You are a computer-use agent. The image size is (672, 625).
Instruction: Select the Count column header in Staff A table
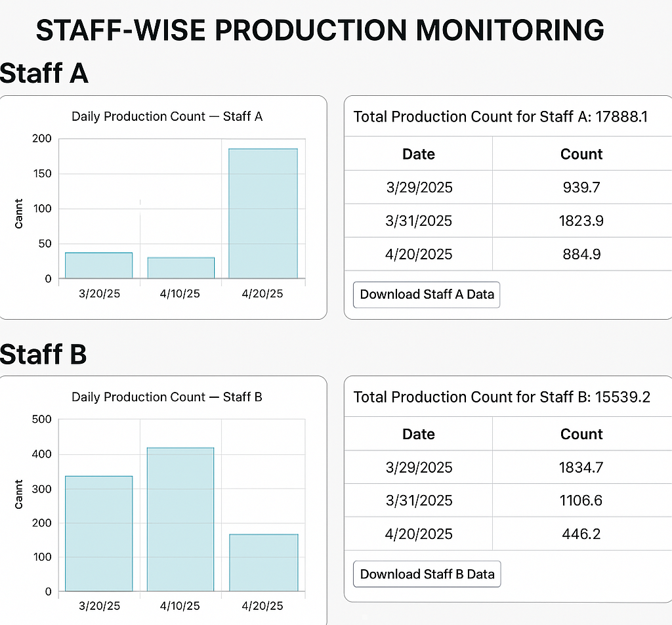pos(581,154)
